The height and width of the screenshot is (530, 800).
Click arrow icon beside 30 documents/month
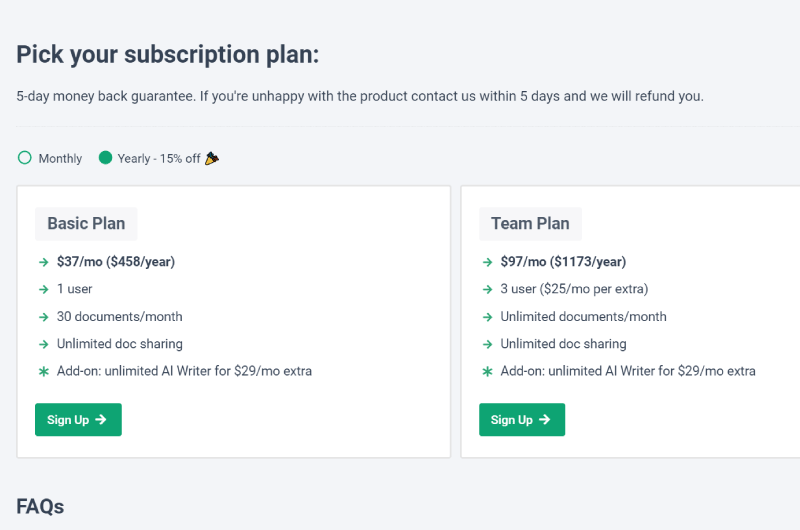tap(44, 317)
